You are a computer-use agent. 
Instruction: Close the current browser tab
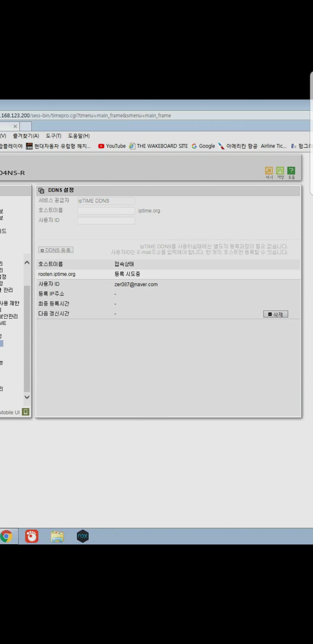pyautogui.click(x=15, y=126)
